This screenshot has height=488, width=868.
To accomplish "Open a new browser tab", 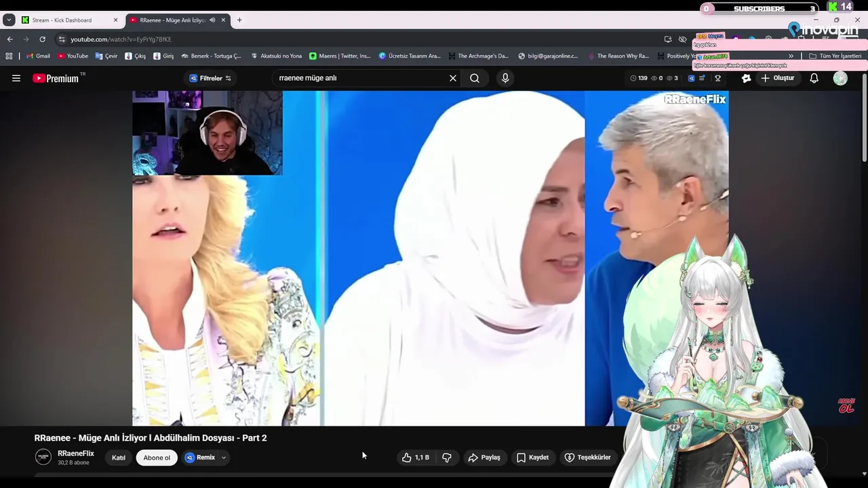I will pos(239,20).
